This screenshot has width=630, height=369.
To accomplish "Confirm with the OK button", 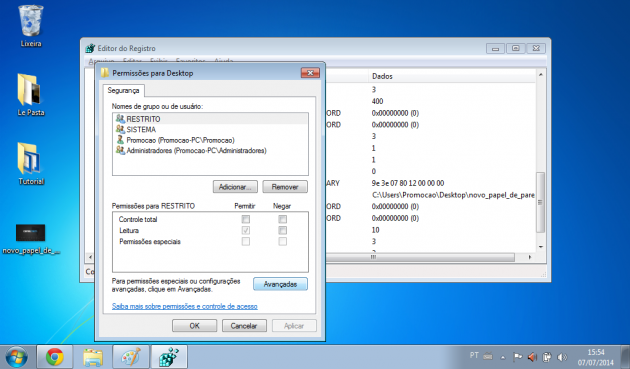I will [194, 326].
